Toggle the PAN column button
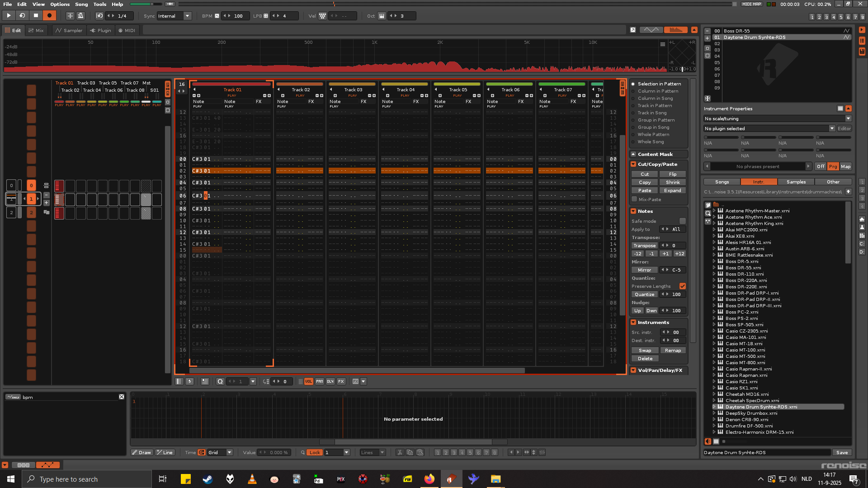The width and height of the screenshot is (868, 488). [320, 382]
